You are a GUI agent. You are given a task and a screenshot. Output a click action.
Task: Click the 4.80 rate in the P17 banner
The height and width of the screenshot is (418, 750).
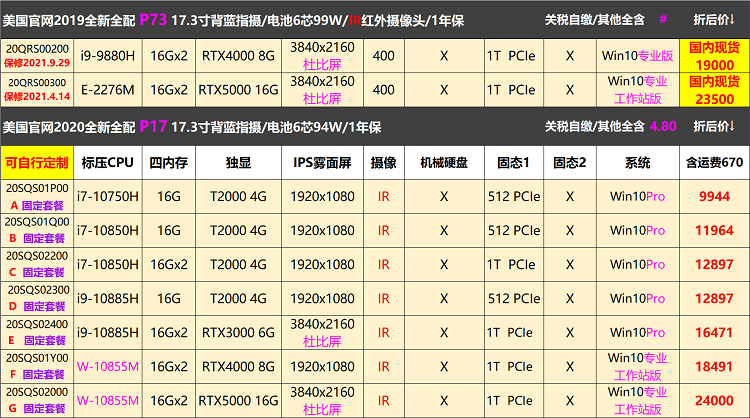coord(663,126)
